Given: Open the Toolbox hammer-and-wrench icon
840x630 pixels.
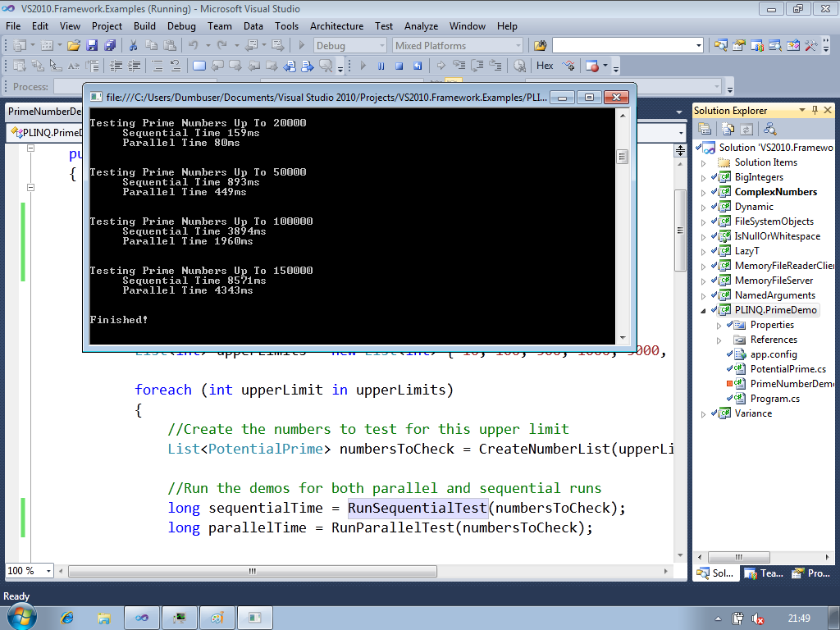Looking at the screenshot, I should tap(811, 46).
